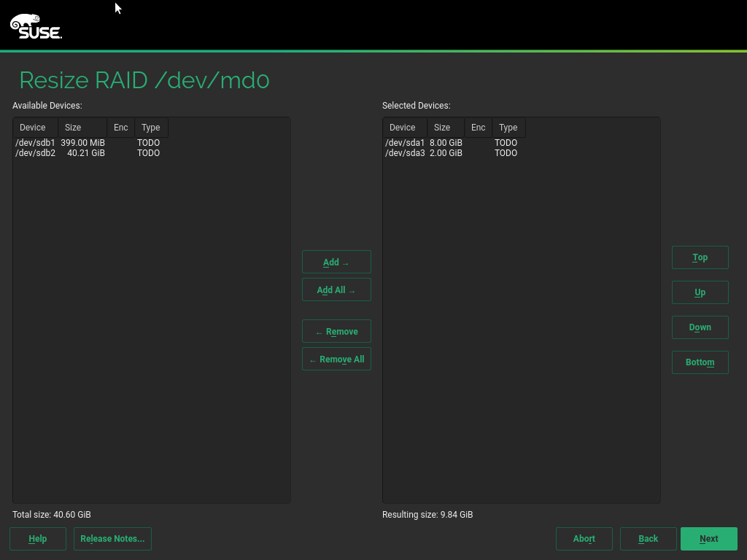Open Release Notes

112,539
